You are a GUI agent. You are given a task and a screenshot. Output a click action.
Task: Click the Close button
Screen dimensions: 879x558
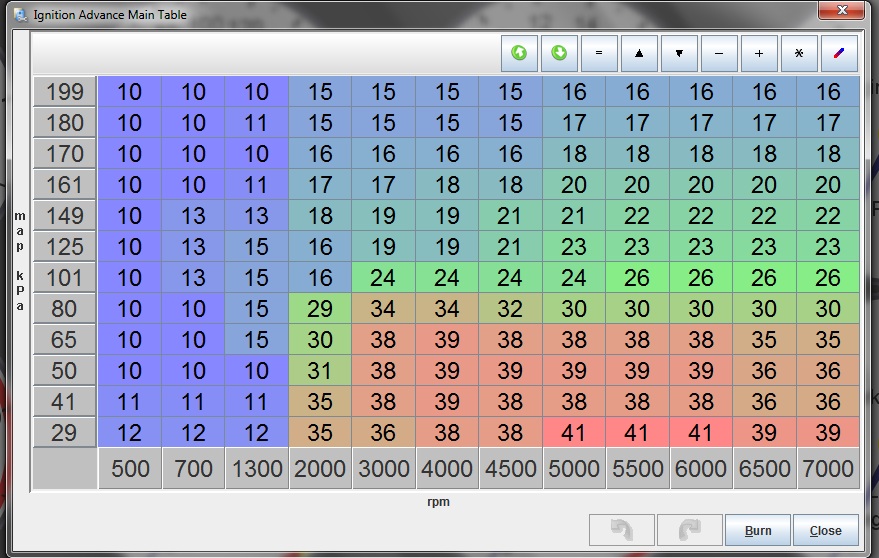pos(826,530)
